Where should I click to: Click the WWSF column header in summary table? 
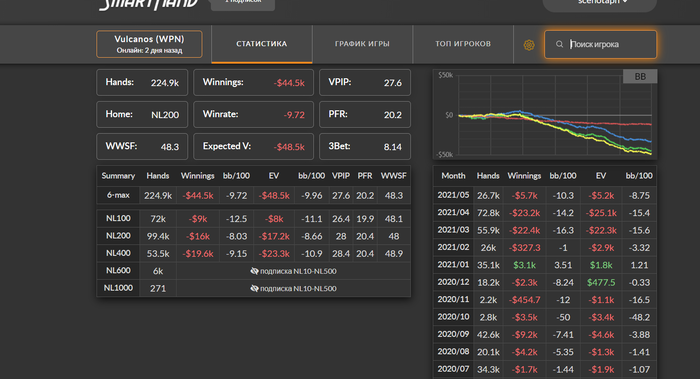tap(393, 176)
